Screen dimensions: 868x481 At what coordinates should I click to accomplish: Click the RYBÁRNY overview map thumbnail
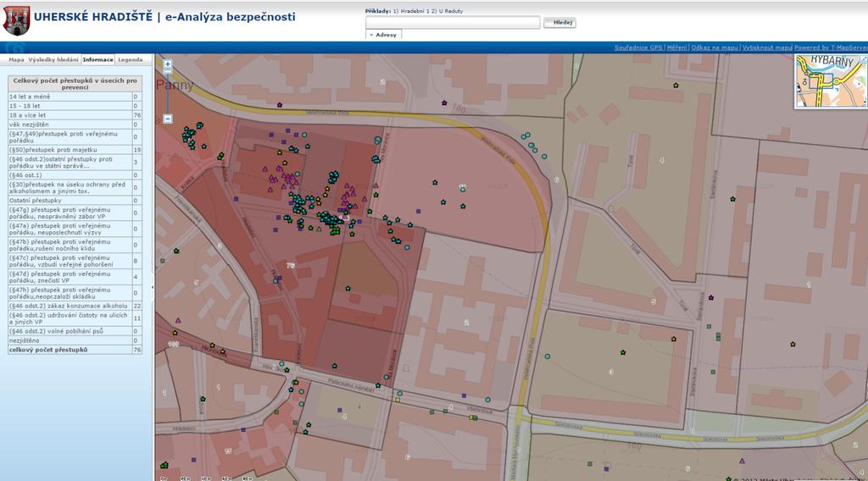[831, 80]
